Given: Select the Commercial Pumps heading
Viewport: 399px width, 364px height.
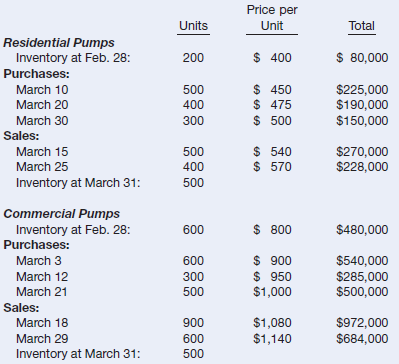Looking at the screenshot, I should point(61,214).
